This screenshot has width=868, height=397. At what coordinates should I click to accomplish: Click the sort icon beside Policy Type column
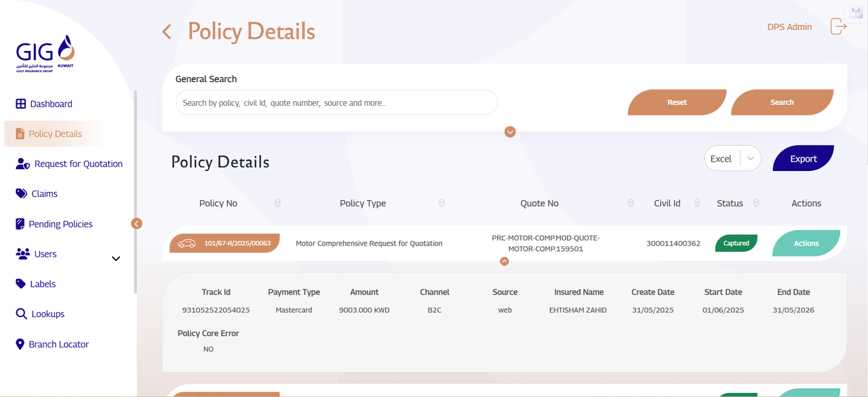tap(441, 203)
